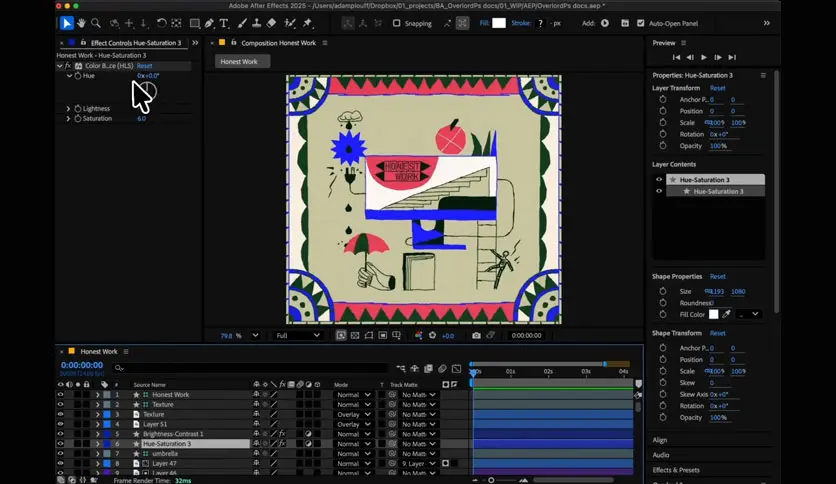Image resolution: width=836 pixels, height=484 pixels.
Task: Select the Pan Behind anchor point tool
Action: click(x=176, y=23)
